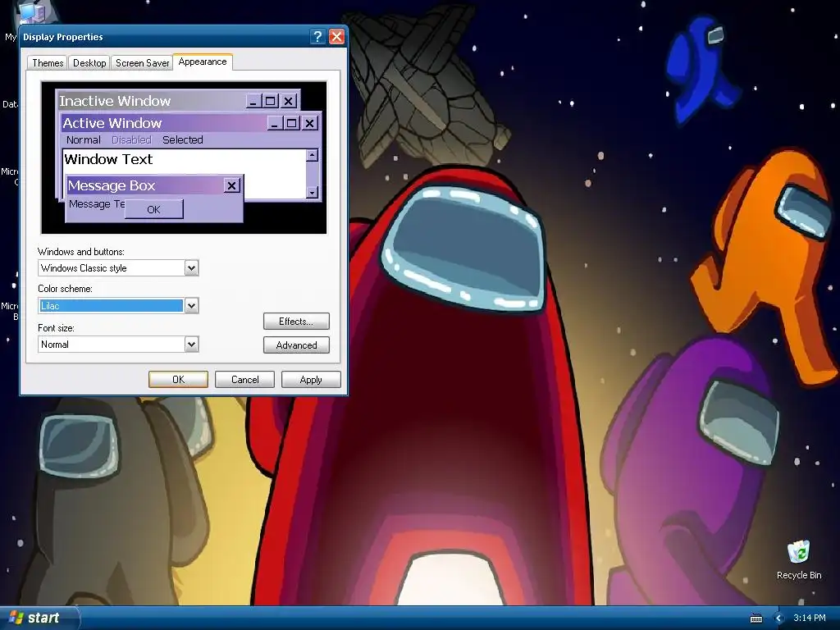Close the Display Properties dialog
840x630 pixels.
pyautogui.click(x=336, y=36)
